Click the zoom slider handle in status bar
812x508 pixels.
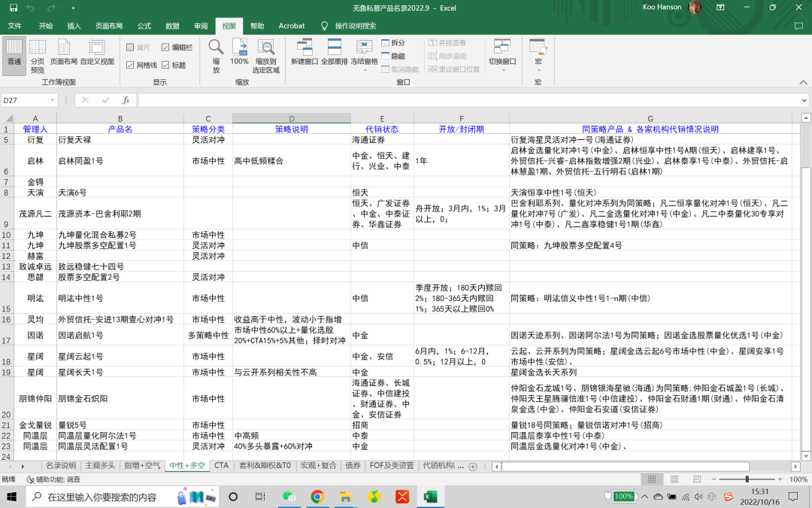[747, 479]
